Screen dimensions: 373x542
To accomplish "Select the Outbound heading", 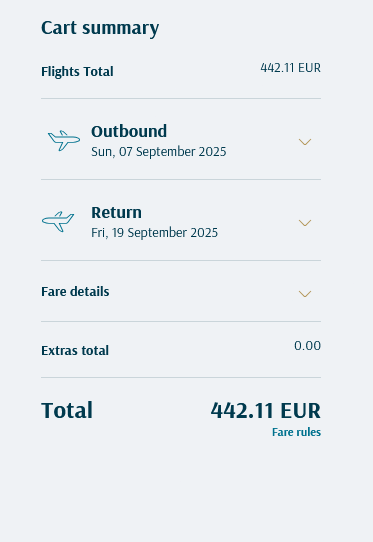I will 129,131.
